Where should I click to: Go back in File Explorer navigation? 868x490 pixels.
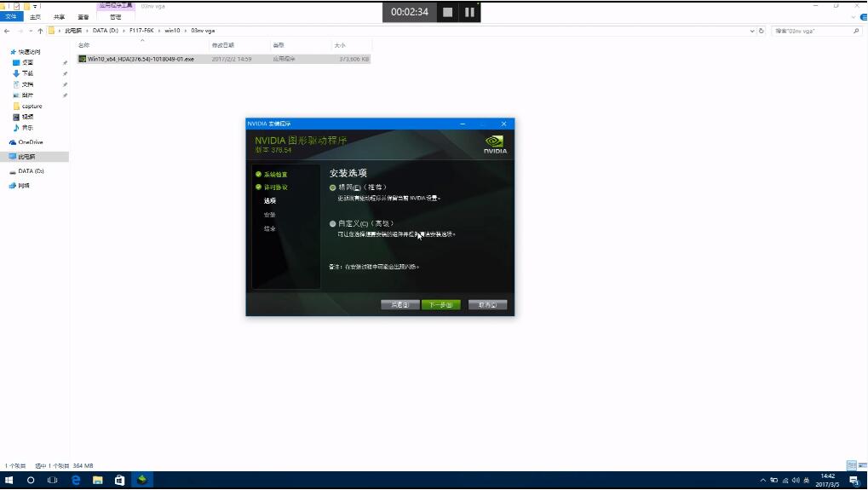[7, 31]
